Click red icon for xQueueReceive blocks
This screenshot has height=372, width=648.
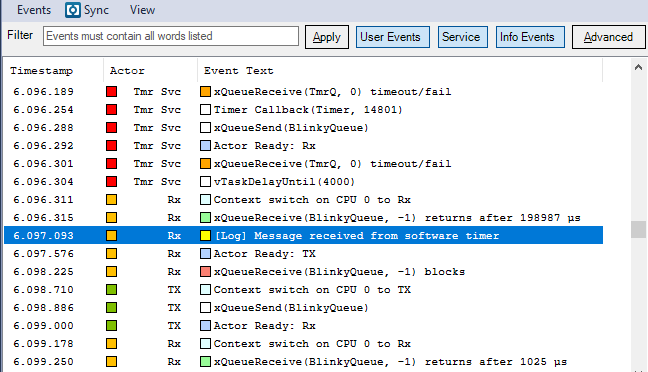point(205,272)
